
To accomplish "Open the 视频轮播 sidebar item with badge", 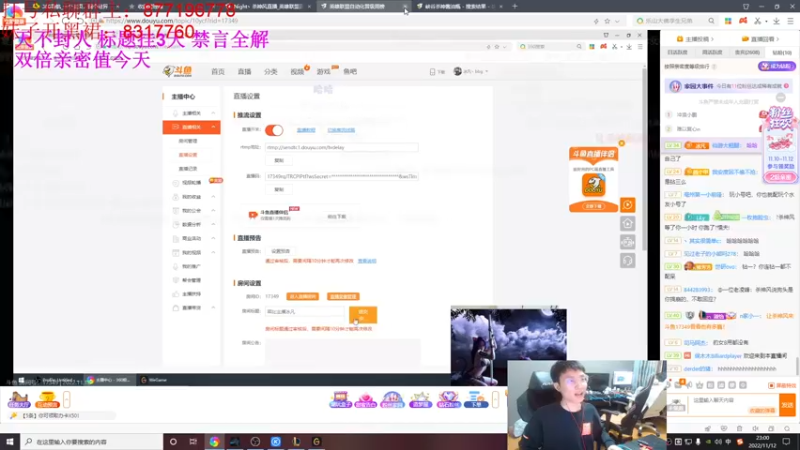I will pos(191,183).
